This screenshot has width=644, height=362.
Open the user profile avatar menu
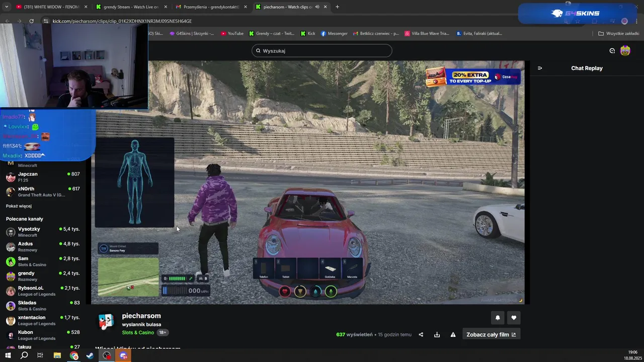click(x=625, y=51)
